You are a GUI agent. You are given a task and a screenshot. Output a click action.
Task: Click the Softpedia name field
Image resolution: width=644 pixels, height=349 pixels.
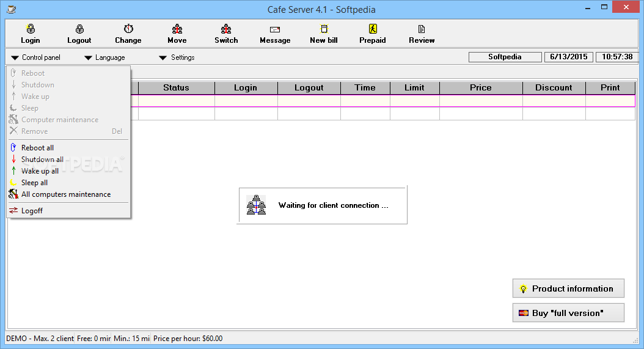pyautogui.click(x=505, y=57)
